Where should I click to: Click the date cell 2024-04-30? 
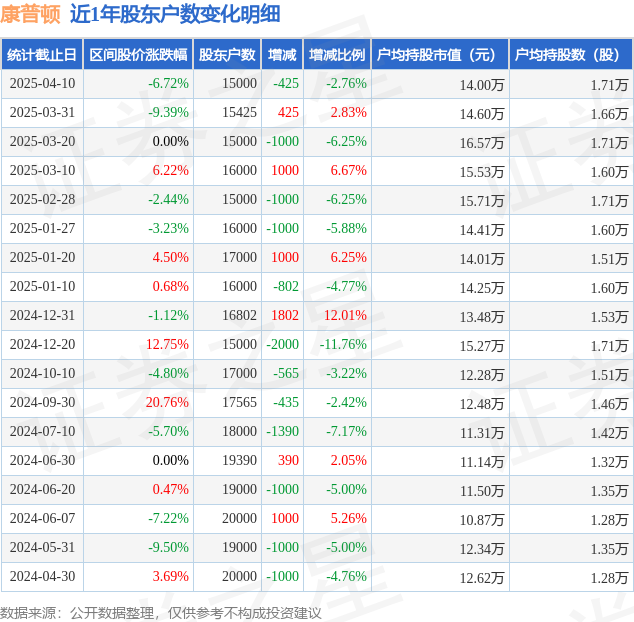pyautogui.click(x=42, y=576)
